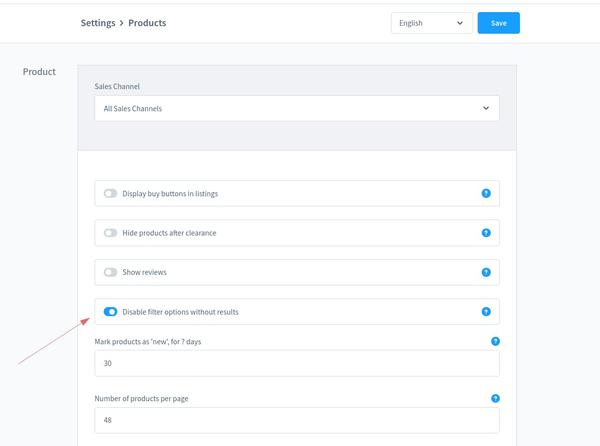
Task: Click help icon for Number of products per page
Action: click(x=495, y=398)
